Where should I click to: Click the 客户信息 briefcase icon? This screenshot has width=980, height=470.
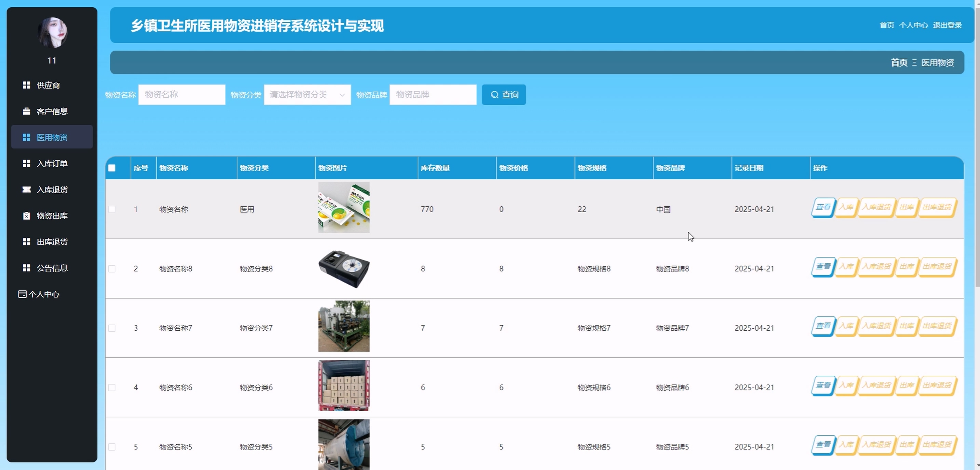point(26,111)
